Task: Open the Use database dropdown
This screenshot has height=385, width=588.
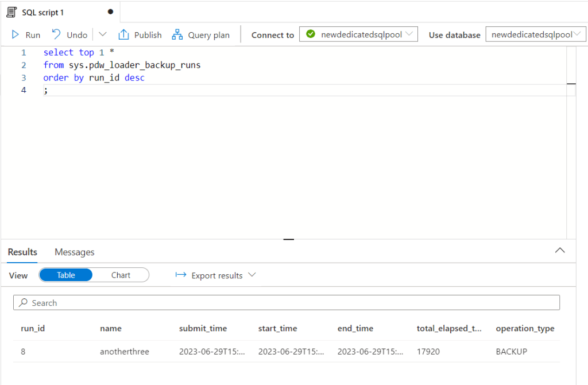Action: (535, 34)
